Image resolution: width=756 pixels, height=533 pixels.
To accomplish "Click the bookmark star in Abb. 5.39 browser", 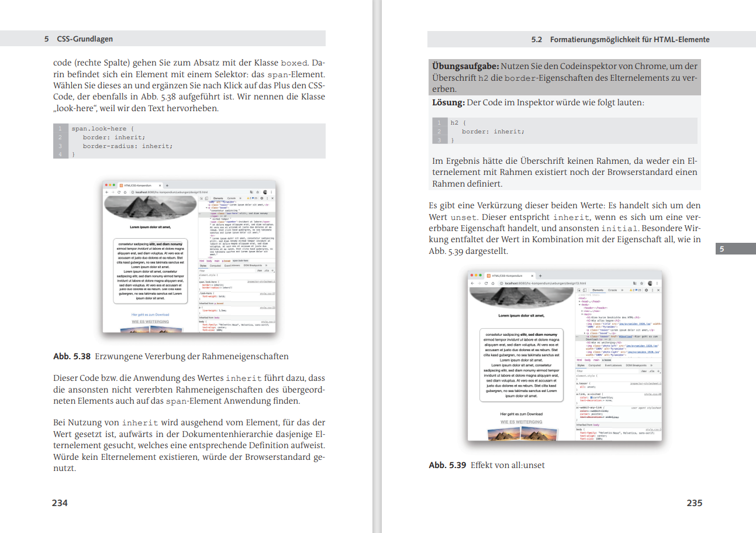I will tap(641, 283).
